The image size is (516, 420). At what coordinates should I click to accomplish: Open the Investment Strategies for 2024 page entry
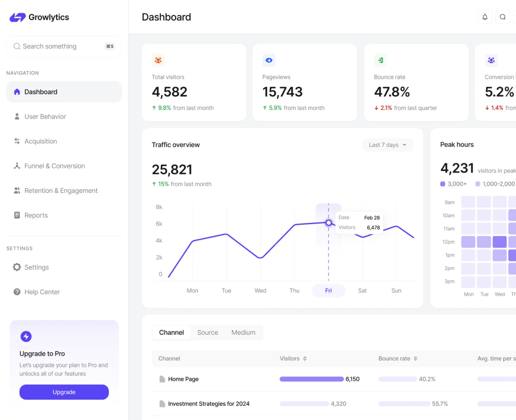(x=209, y=403)
